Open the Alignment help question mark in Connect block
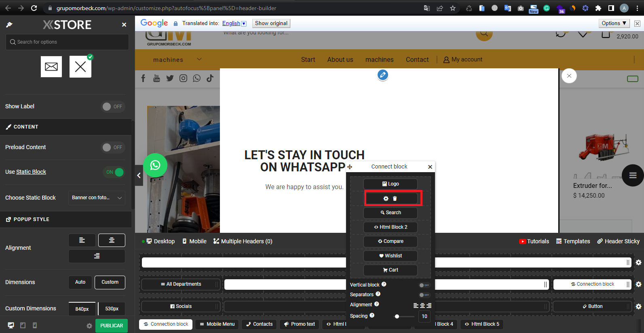 coord(377,304)
